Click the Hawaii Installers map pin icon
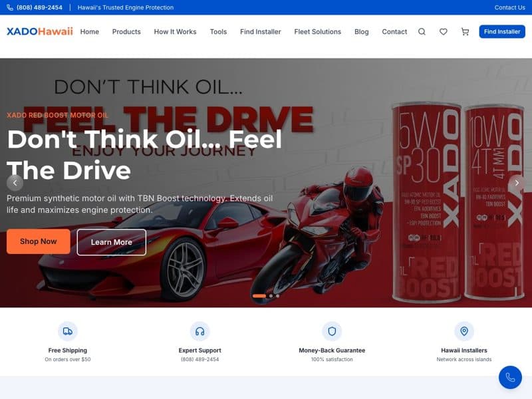The width and height of the screenshot is (532, 399). click(464, 331)
